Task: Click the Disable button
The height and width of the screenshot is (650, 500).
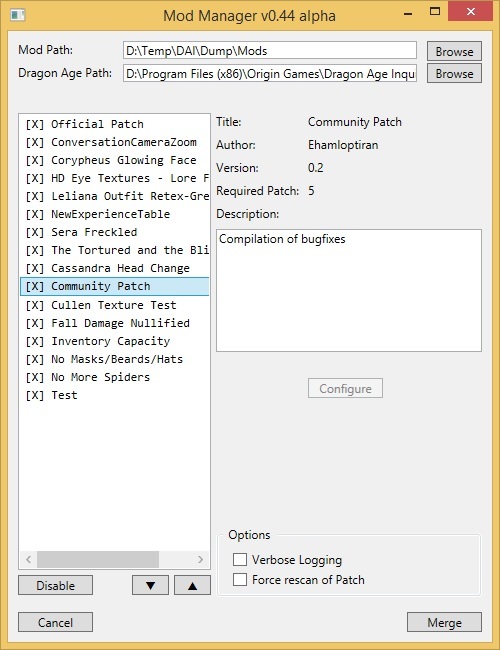Action: click(55, 585)
